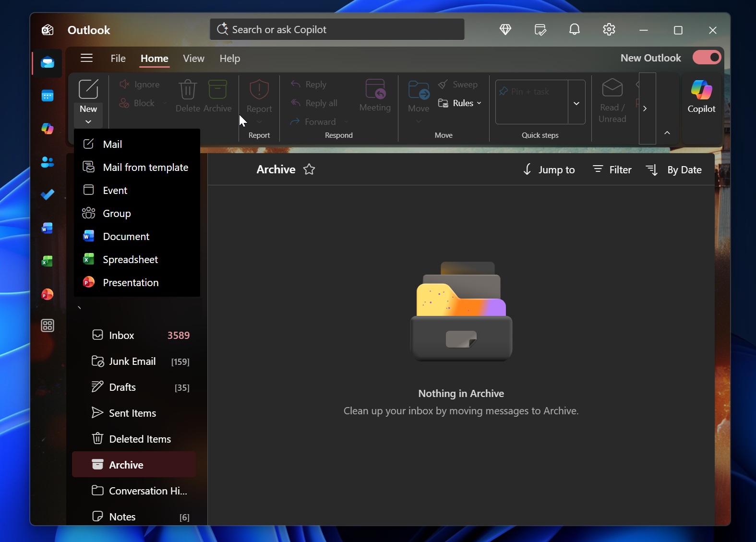Open the More apps grid icon

pyautogui.click(x=48, y=326)
